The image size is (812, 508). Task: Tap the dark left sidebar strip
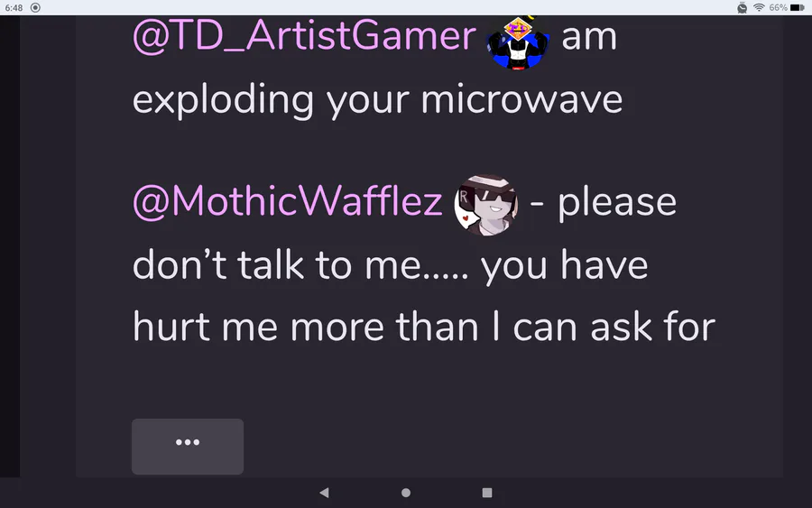tap(10, 246)
